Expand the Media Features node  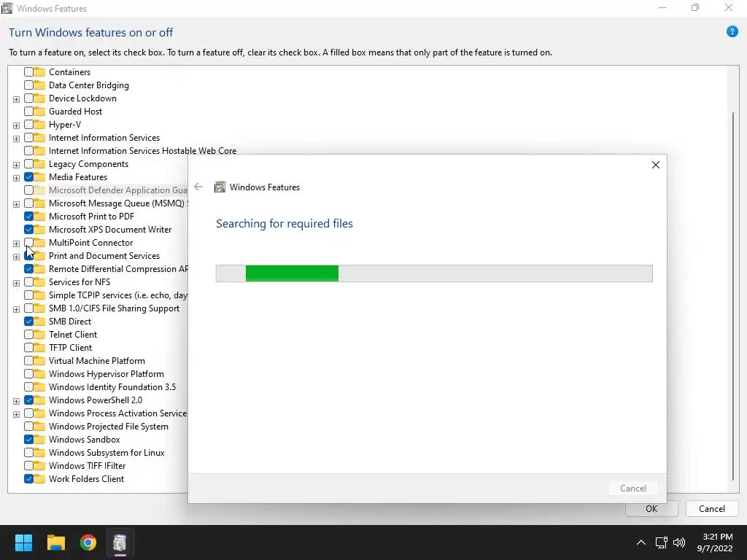point(16,178)
